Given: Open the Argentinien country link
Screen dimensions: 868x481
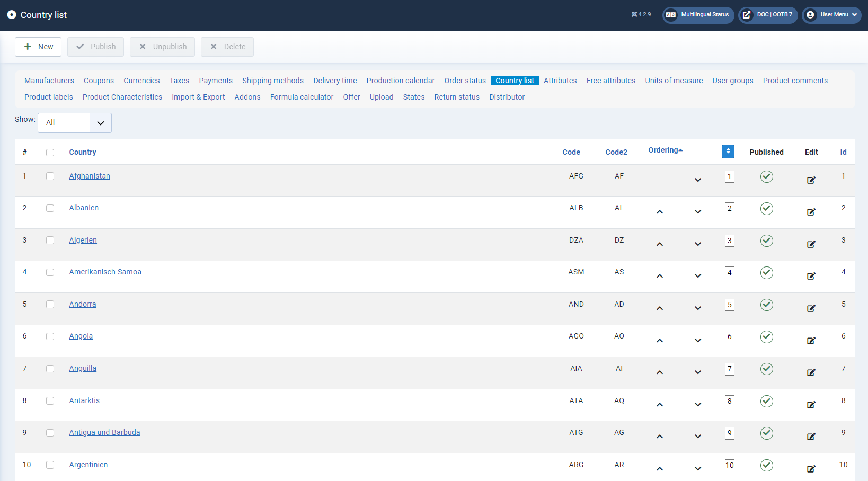Looking at the screenshot, I should pyautogui.click(x=88, y=465).
